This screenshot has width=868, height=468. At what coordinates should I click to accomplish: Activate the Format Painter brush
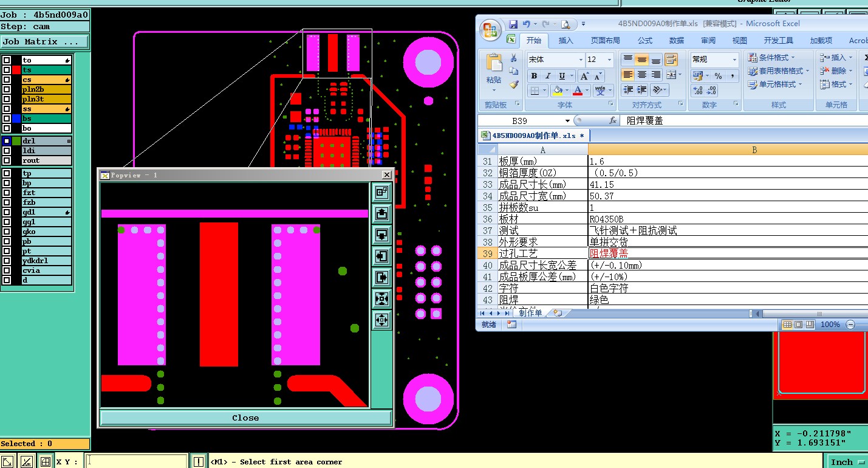pos(513,84)
